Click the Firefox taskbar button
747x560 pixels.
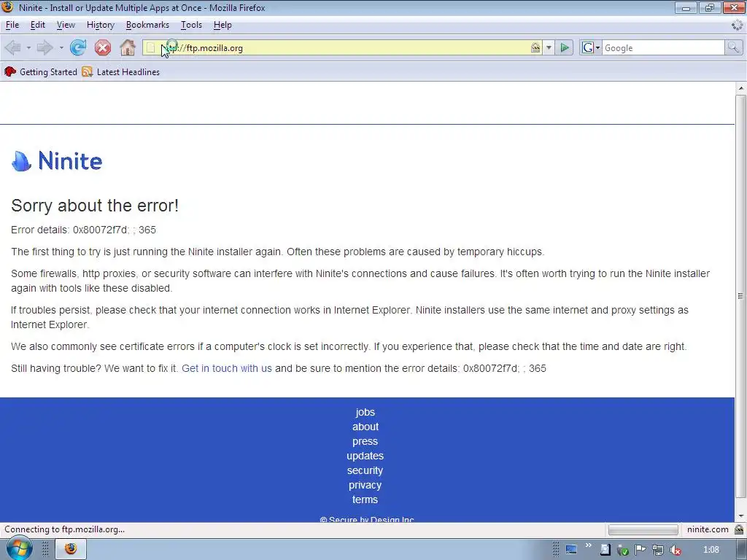point(71,549)
